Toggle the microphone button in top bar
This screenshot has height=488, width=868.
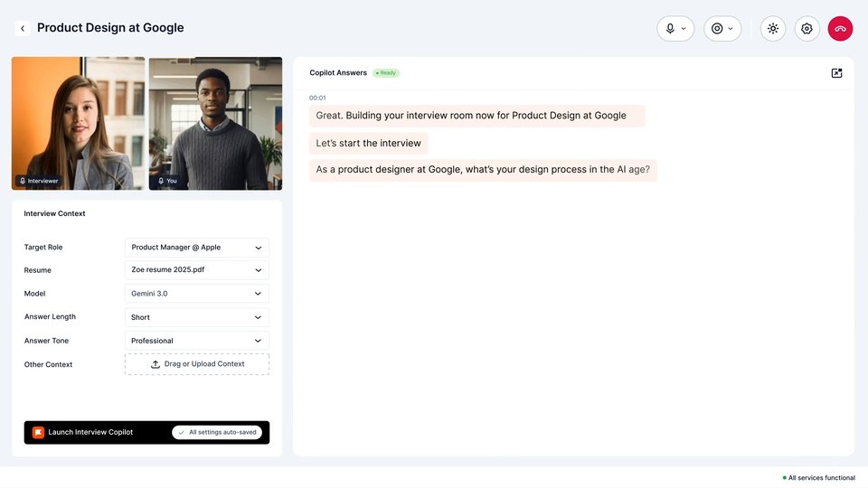[x=670, y=28]
